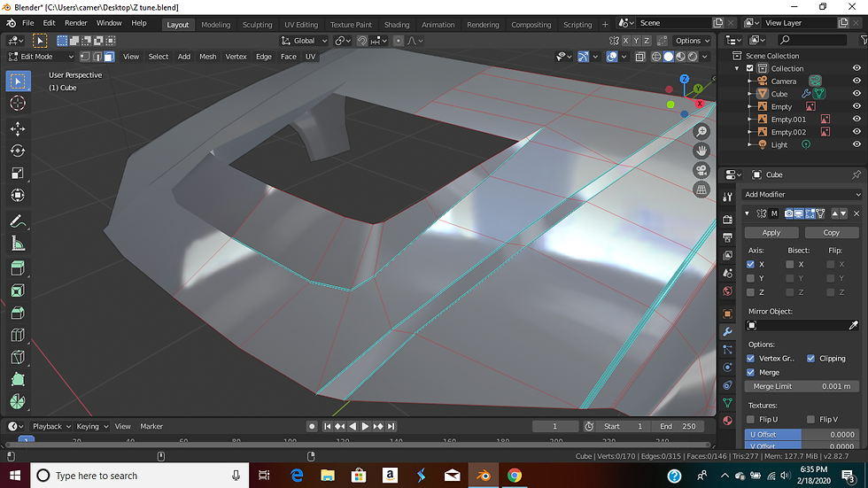Jump to the end frame button
Viewport: 868px width, 488px height.
point(391,427)
